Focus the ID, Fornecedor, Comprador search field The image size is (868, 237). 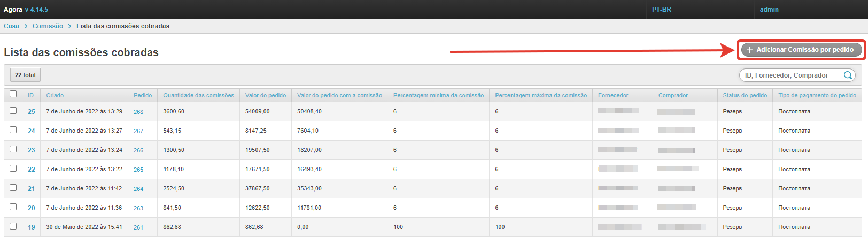pyautogui.click(x=791, y=75)
